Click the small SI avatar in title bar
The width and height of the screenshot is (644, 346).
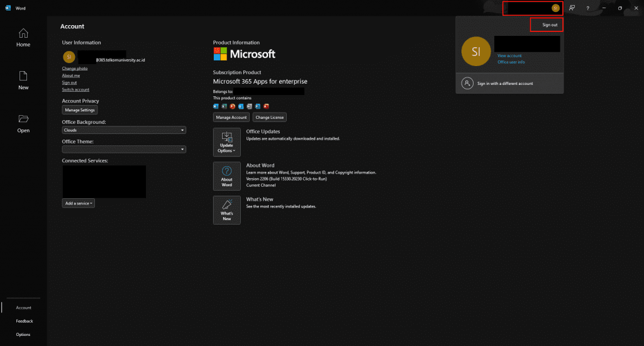pos(555,8)
